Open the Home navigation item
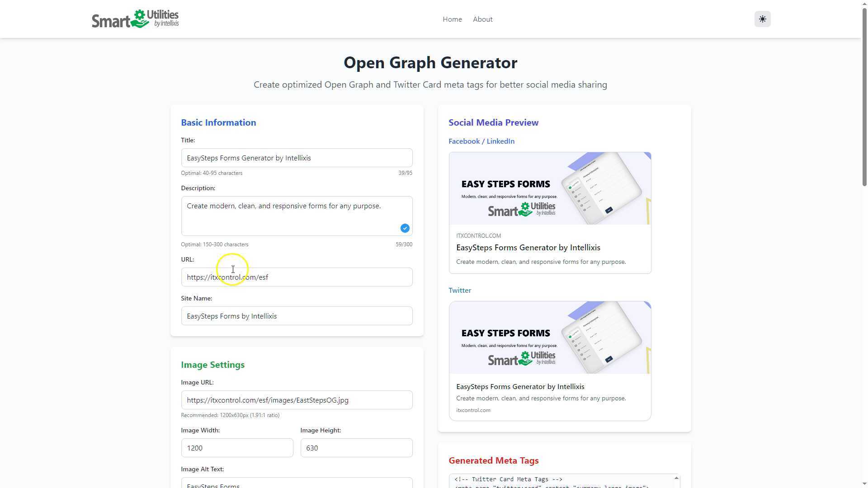868x488 pixels. [x=452, y=19]
